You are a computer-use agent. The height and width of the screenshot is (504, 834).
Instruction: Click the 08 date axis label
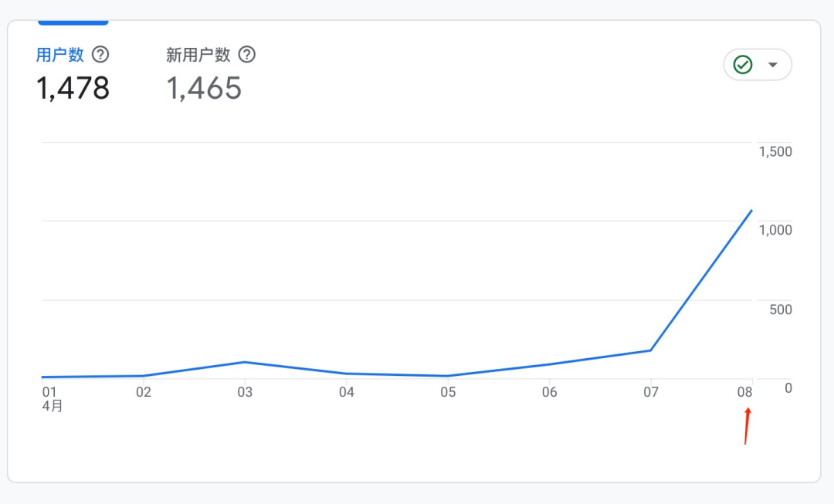coord(744,392)
